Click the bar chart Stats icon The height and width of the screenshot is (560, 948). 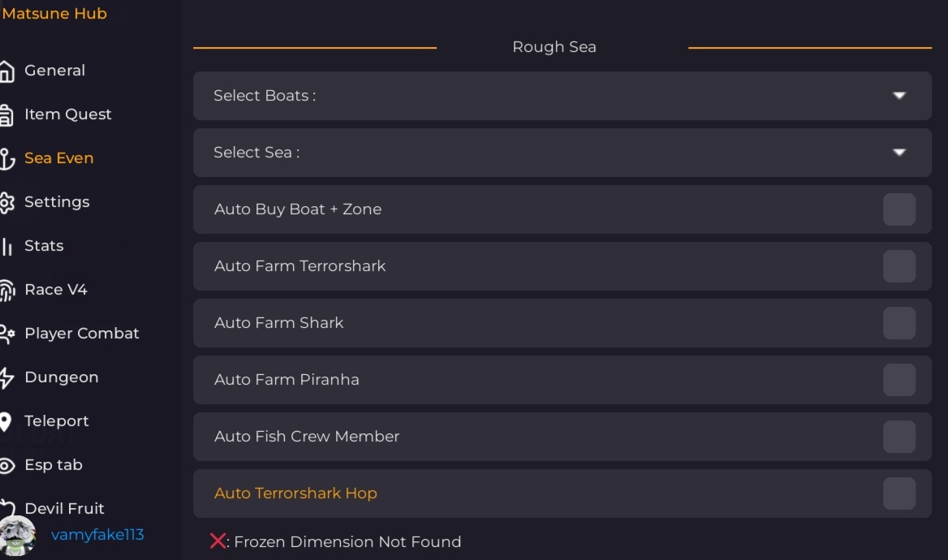6,247
